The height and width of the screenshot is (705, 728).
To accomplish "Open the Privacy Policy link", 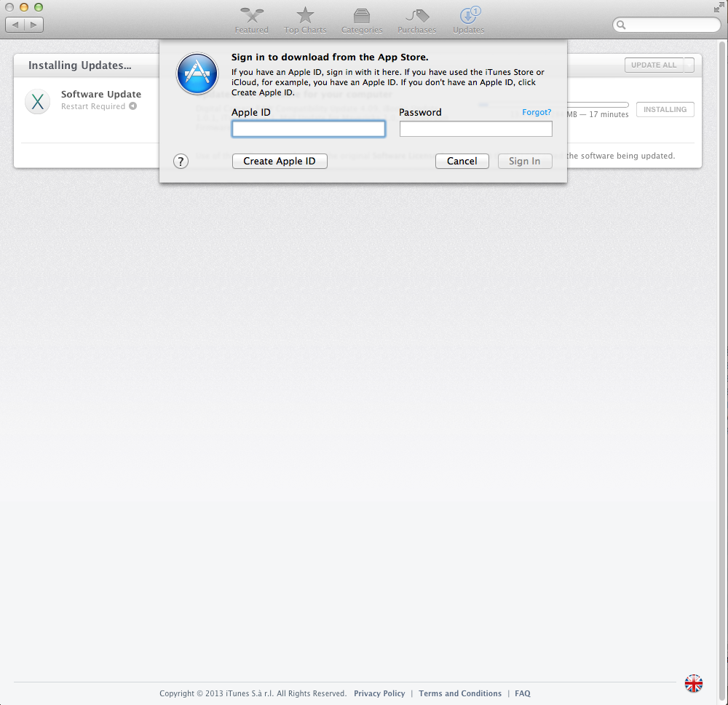I will coord(379,693).
